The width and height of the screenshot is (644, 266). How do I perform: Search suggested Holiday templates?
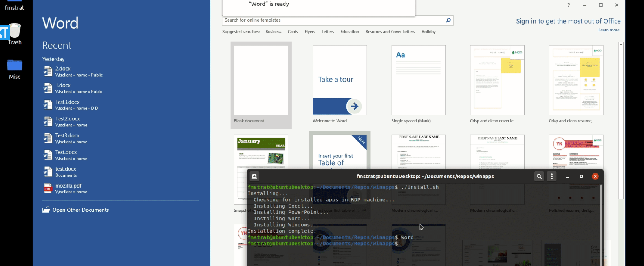(428, 32)
